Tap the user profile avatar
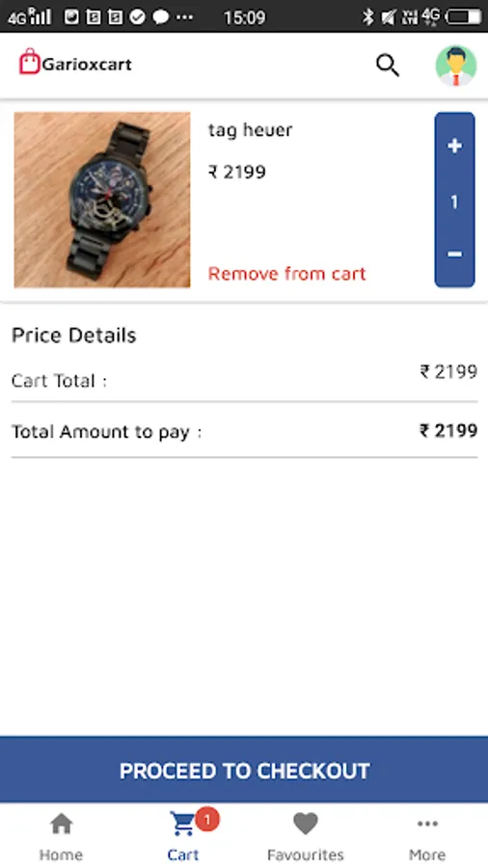488x868 pixels. tap(456, 66)
